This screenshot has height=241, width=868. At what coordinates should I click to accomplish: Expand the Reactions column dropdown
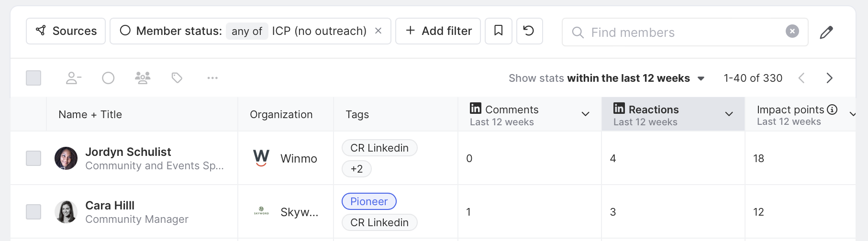coord(729,114)
